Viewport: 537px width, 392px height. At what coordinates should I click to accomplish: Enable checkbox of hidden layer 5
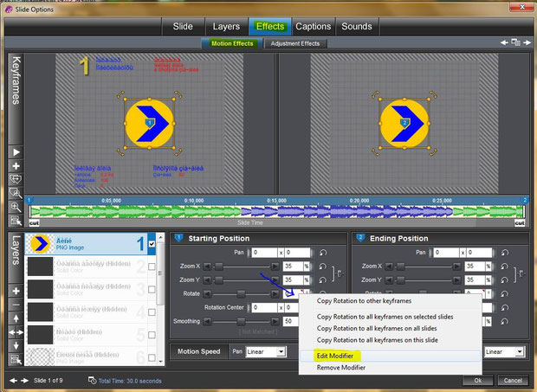pos(152,335)
